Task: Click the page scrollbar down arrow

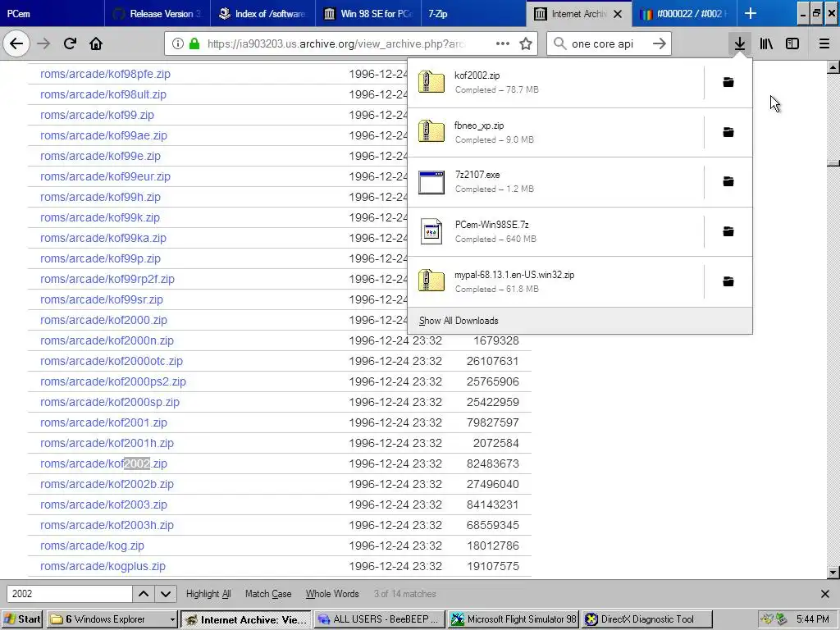Action: [833, 573]
